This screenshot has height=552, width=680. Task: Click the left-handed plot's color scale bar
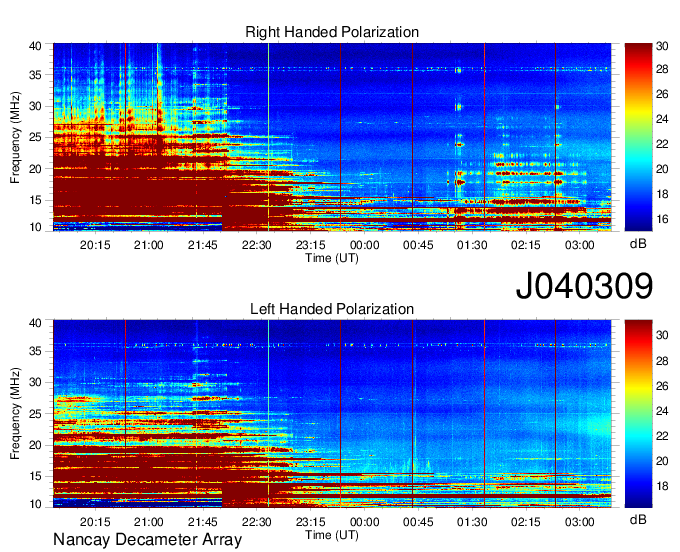(638, 414)
